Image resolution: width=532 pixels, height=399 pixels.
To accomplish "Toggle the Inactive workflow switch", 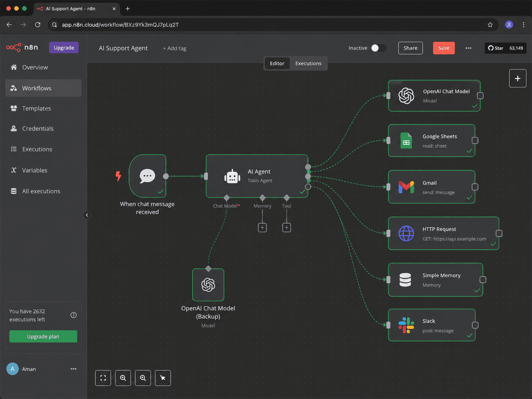I will coord(379,48).
